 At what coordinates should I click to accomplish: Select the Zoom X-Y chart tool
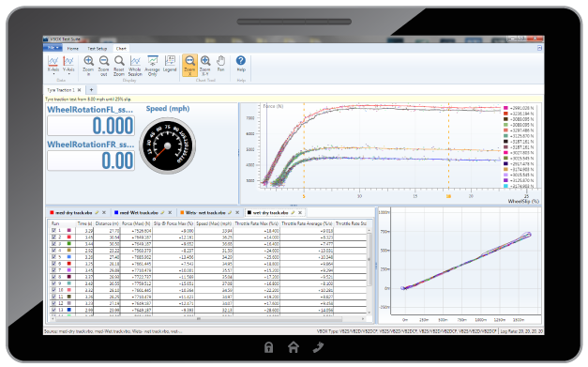[205, 66]
